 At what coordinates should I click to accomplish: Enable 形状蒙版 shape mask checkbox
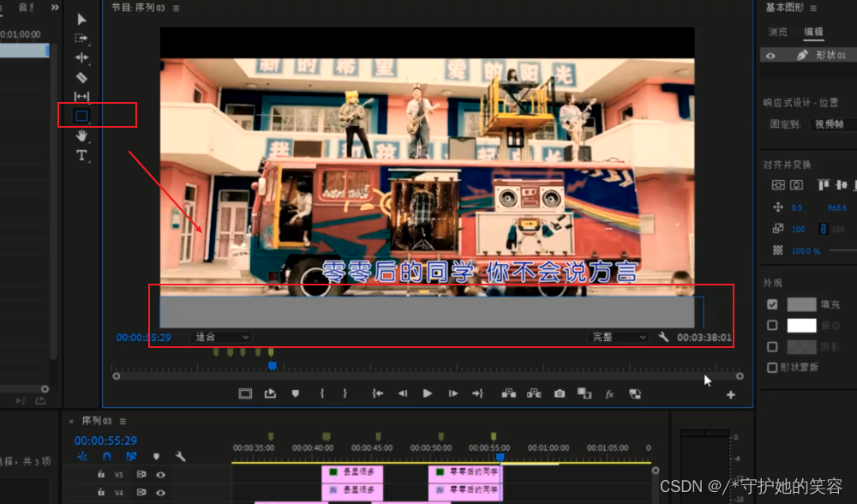tap(772, 368)
